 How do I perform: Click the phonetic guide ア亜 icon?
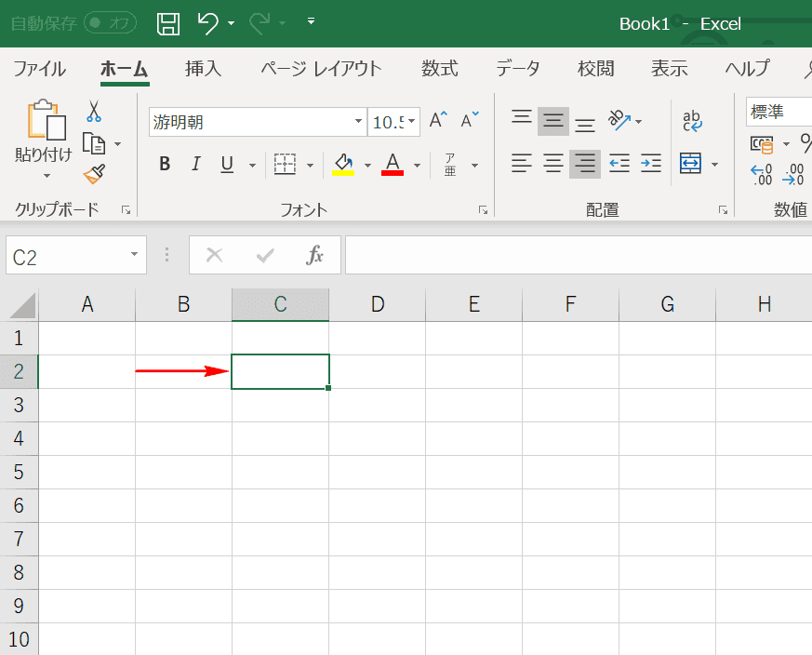coord(450,165)
